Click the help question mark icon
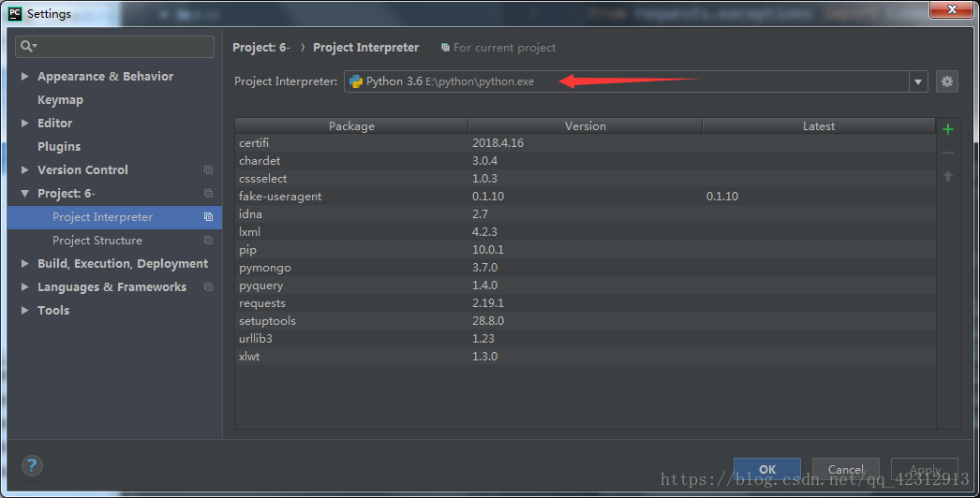Image resolution: width=980 pixels, height=498 pixels. pos(32,465)
